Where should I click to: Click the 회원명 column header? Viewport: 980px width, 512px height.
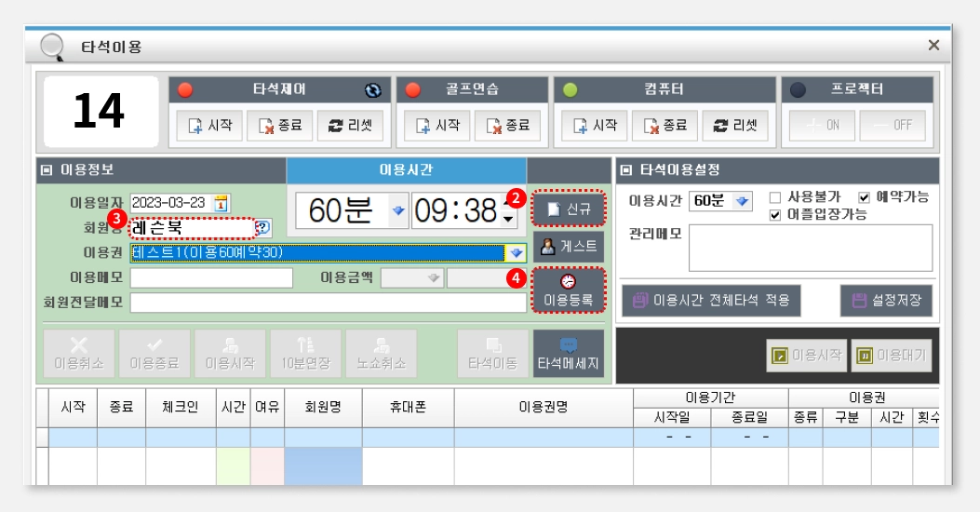[323, 408]
